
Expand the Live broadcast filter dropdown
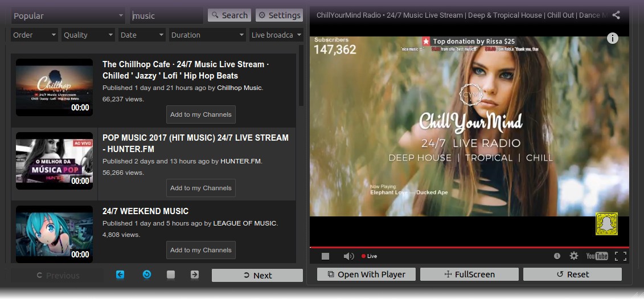(x=276, y=35)
